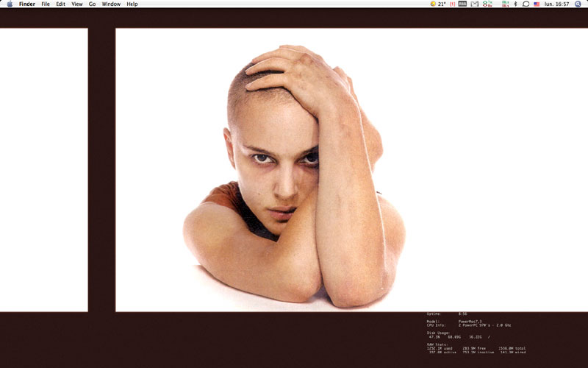Click the iChat speech bubble icon

tap(526, 4)
